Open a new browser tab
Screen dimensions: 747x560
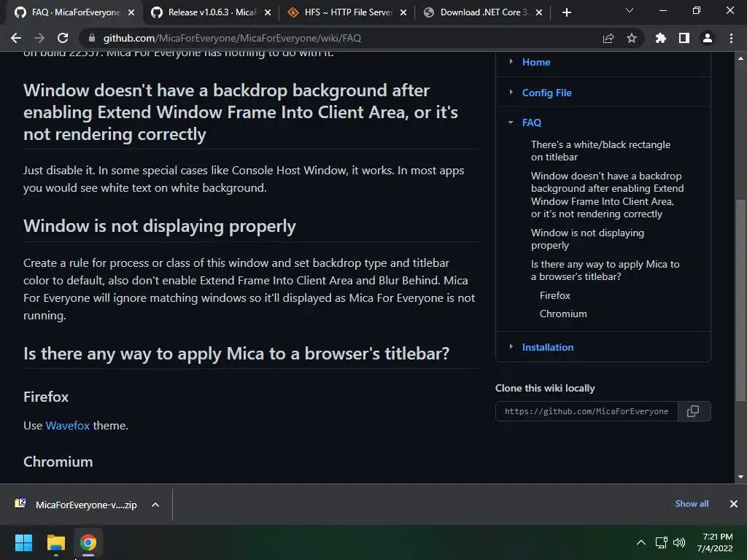coord(566,12)
